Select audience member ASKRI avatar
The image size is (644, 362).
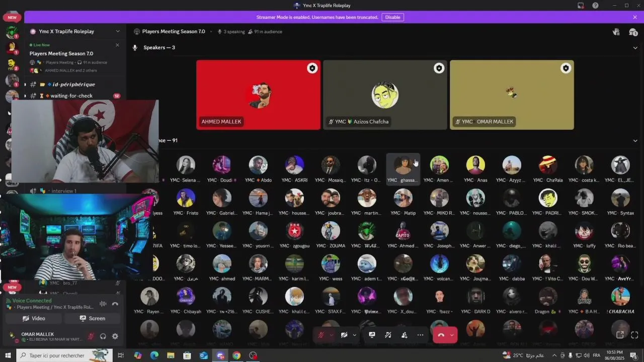tap(294, 165)
